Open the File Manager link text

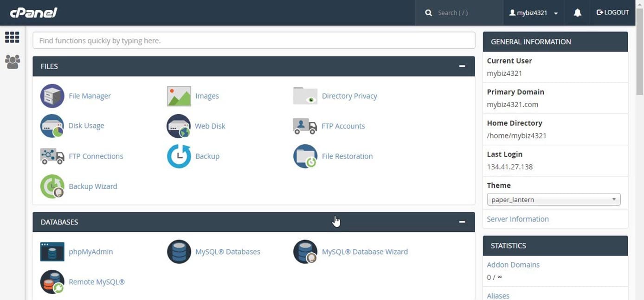coord(90,96)
